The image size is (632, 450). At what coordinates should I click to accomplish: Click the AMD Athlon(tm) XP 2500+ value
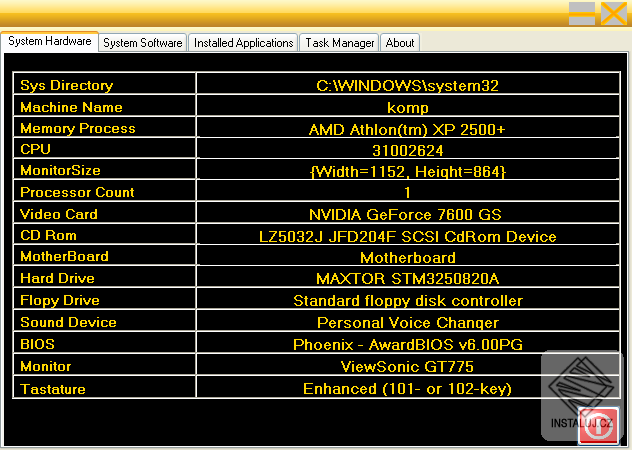(x=407, y=129)
